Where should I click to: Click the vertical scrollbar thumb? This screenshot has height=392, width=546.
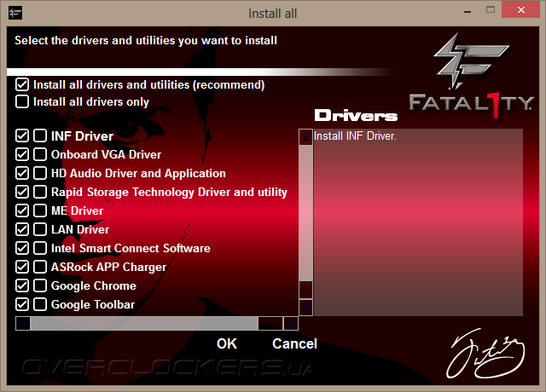pyautogui.click(x=305, y=213)
